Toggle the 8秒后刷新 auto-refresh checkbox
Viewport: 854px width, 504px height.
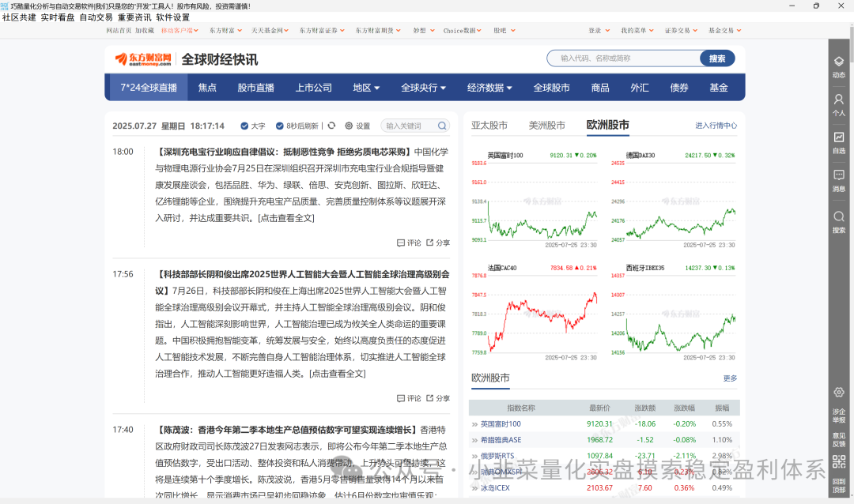[279, 126]
